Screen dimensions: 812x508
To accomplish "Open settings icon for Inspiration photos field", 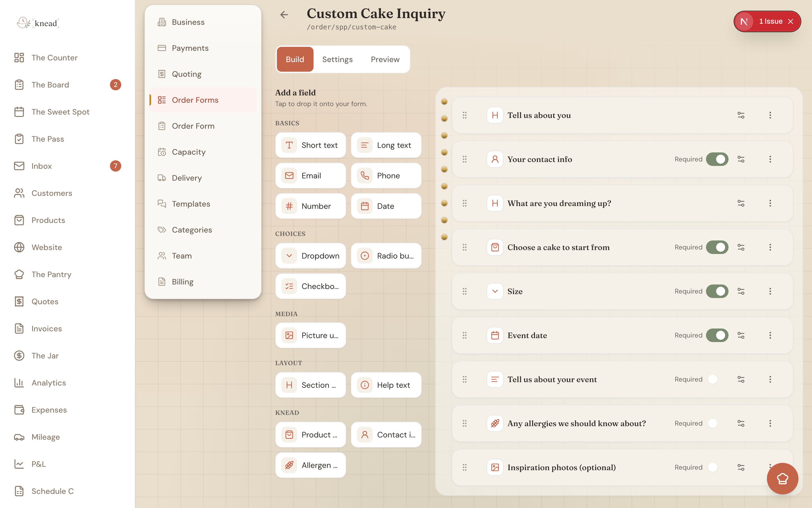I will [741, 467].
